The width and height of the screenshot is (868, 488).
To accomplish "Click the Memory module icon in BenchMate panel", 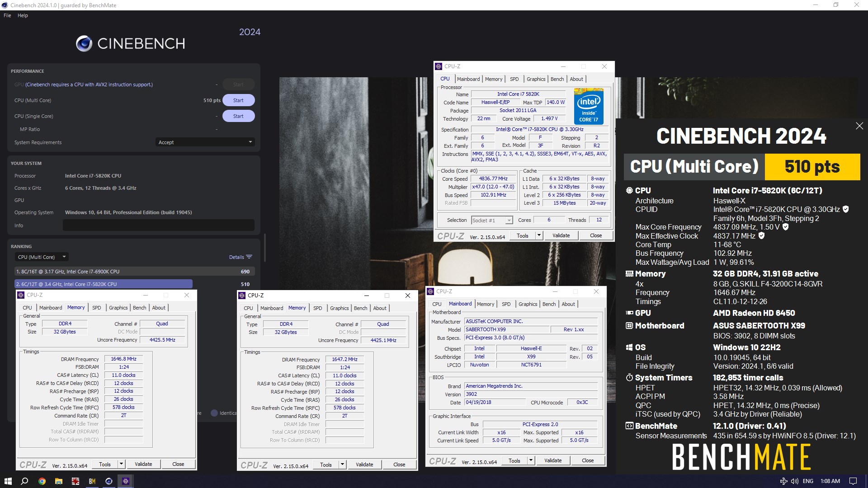I will coord(629,274).
